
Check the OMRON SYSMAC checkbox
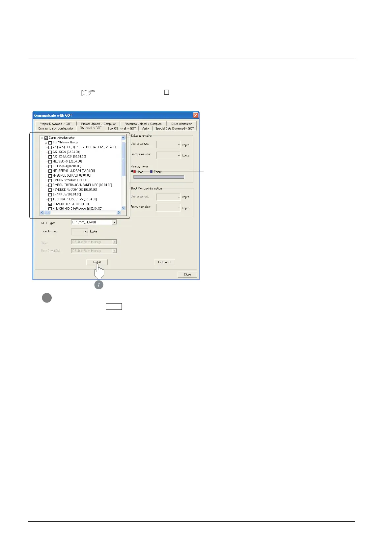[x=50, y=181]
